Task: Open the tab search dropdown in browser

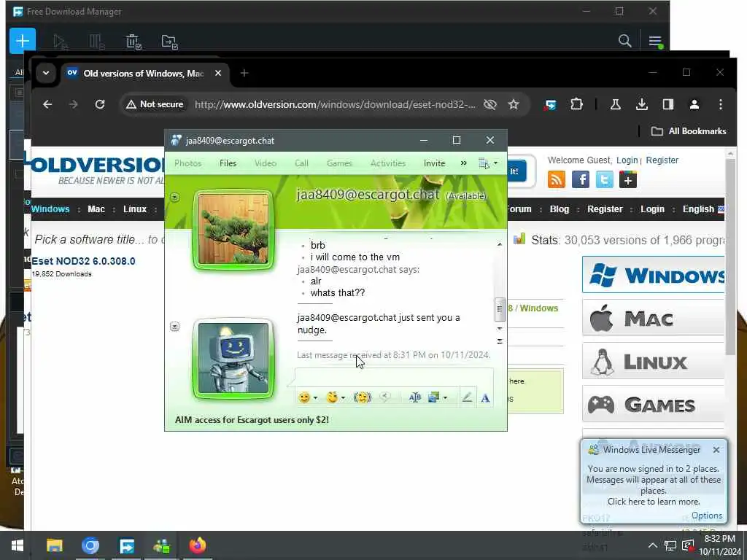Action: click(x=46, y=74)
